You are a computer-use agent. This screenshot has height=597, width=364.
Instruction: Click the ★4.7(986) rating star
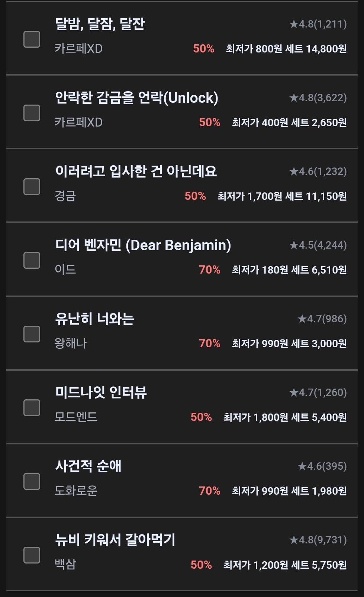(x=302, y=319)
